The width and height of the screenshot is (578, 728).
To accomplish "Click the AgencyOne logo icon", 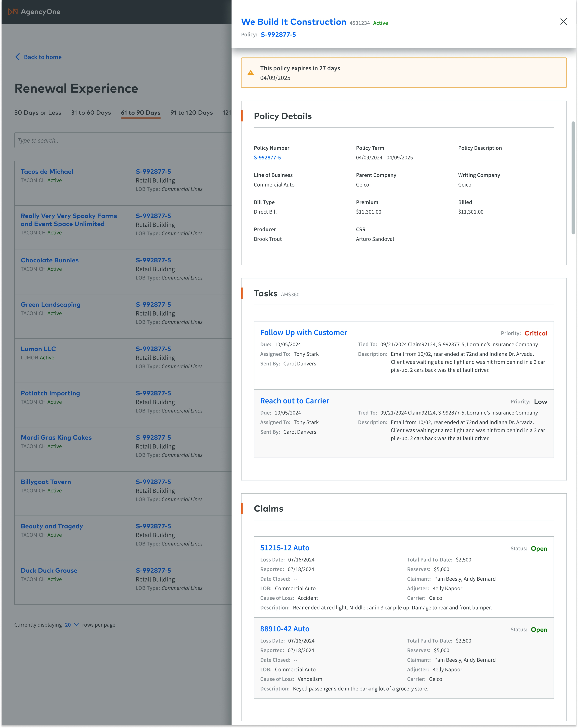I will click(x=12, y=12).
